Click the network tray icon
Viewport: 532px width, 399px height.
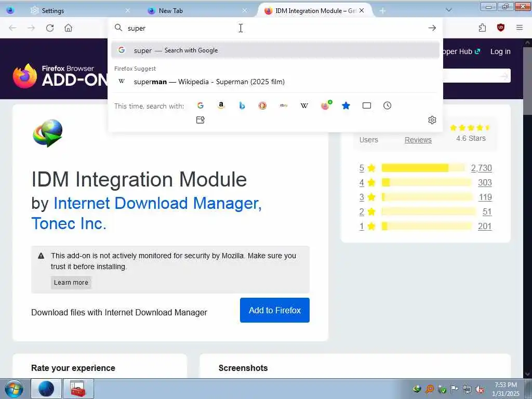[x=467, y=389]
